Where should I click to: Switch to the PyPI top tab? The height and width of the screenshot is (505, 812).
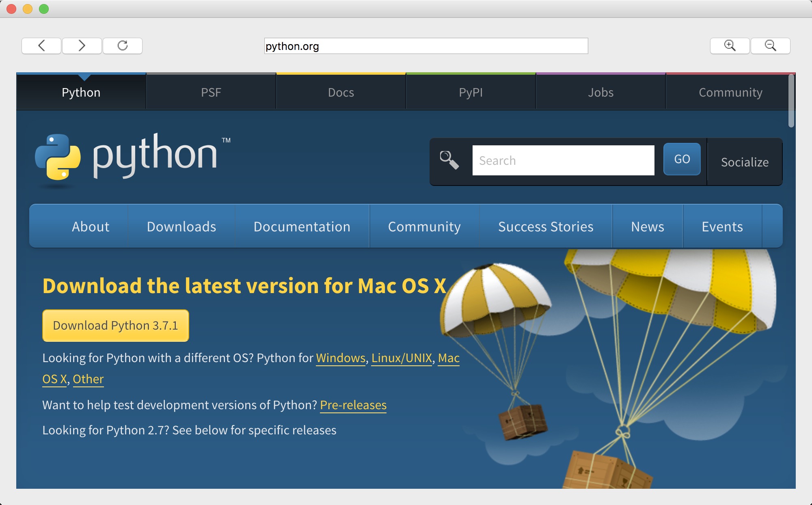coord(471,93)
